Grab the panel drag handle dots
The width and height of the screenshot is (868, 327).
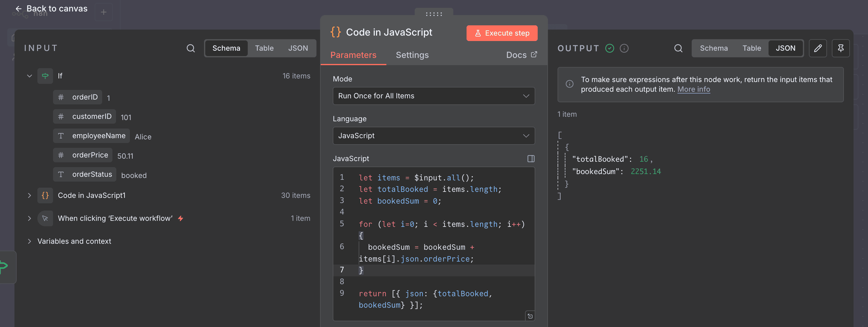tap(434, 14)
